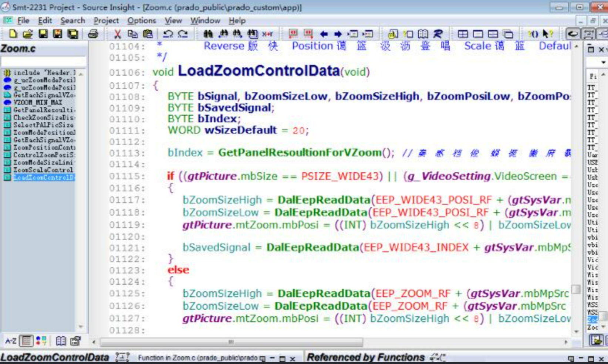The height and width of the screenshot is (364, 608).
Task: Click GetPanelResoultionForVZoom call in code
Action: (300, 153)
